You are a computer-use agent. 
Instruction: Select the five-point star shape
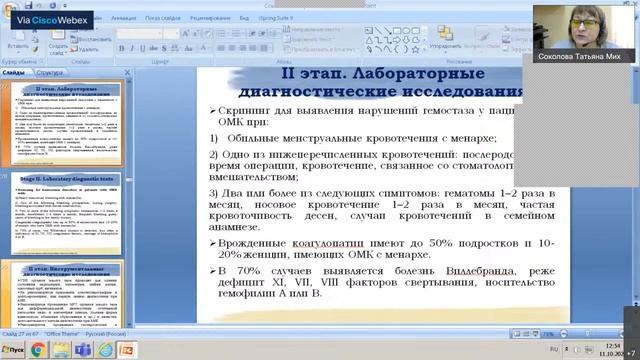point(416,49)
